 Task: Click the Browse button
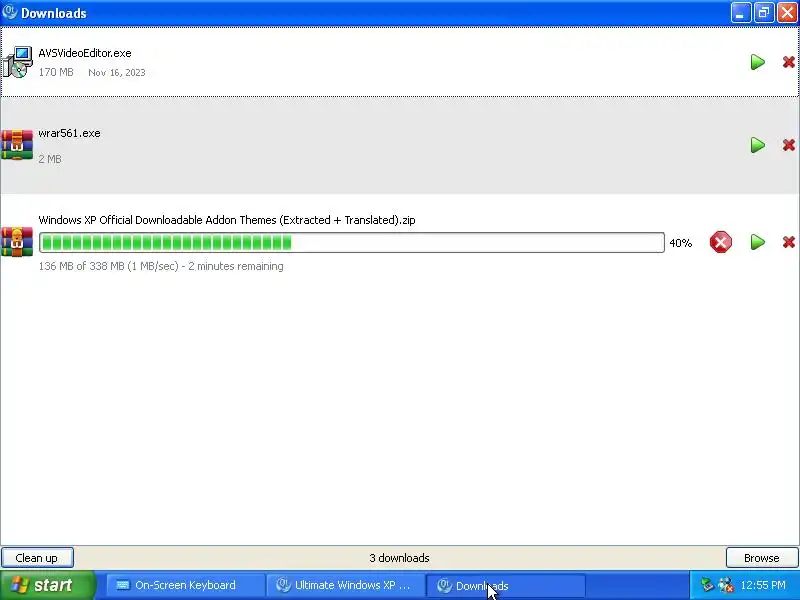[762, 558]
